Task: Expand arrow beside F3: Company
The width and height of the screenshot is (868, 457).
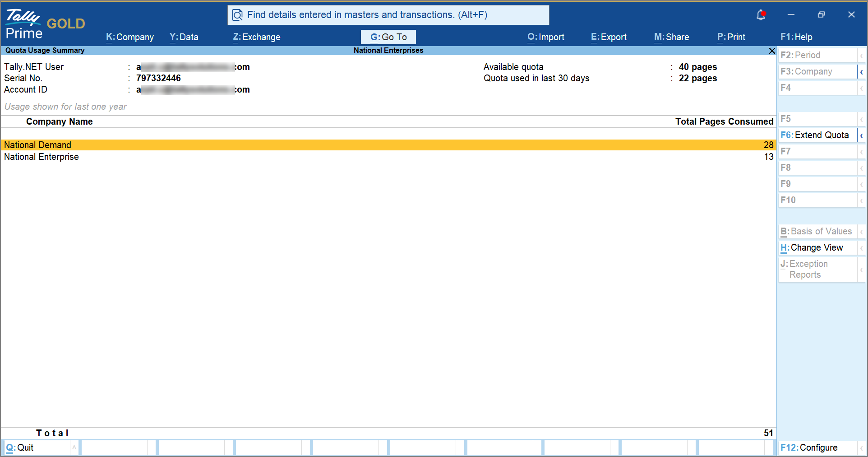Action: (x=861, y=72)
